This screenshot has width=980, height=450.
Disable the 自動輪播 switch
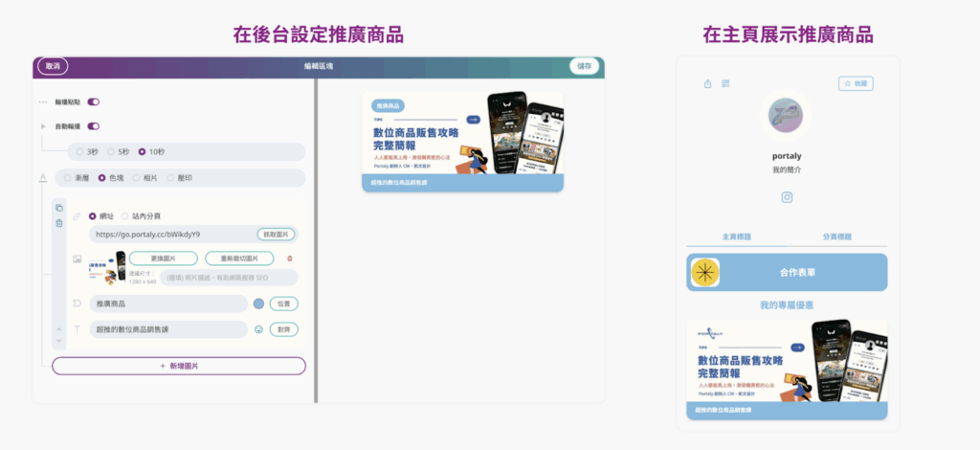click(x=94, y=125)
